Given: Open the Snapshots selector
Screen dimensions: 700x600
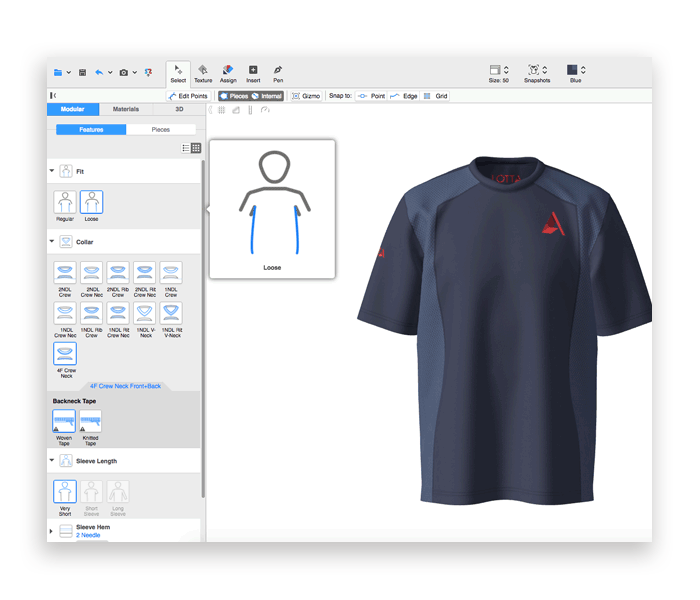Looking at the screenshot, I should coord(537,74).
